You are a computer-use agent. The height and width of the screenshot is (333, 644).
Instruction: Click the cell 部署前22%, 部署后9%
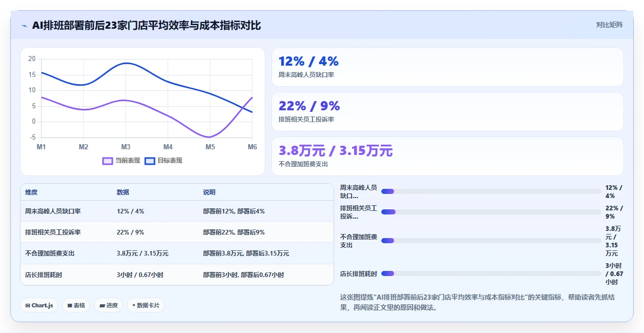pyautogui.click(x=234, y=232)
